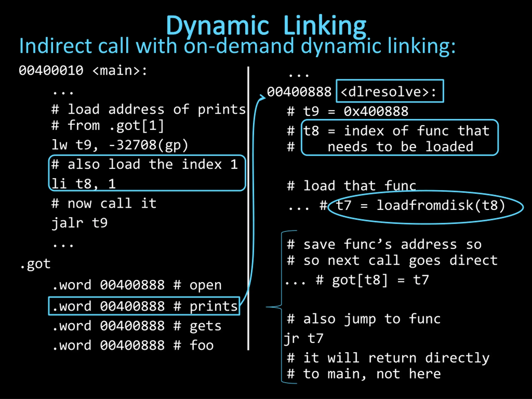Select the '00400010 <main>:' label line

click(x=83, y=71)
